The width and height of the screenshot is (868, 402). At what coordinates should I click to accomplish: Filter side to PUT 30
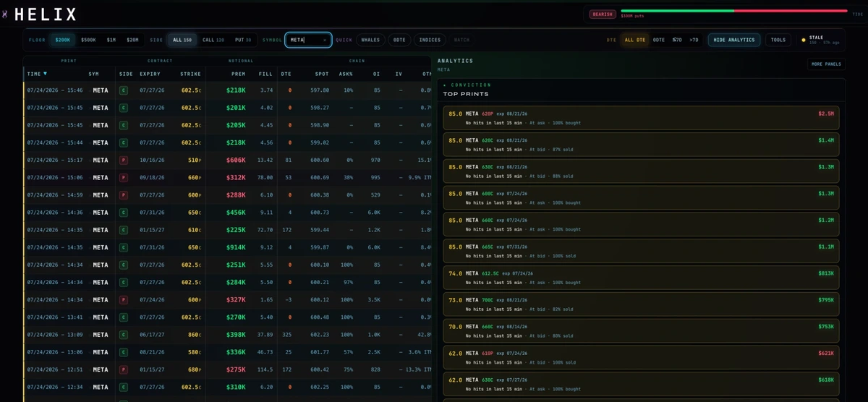(x=243, y=40)
